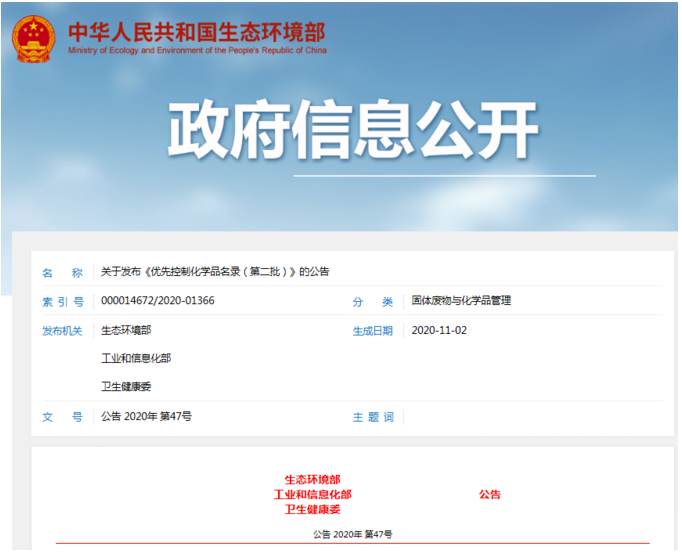Select the 名称 field label
This screenshot has width=682, height=557.
pos(62,273)
